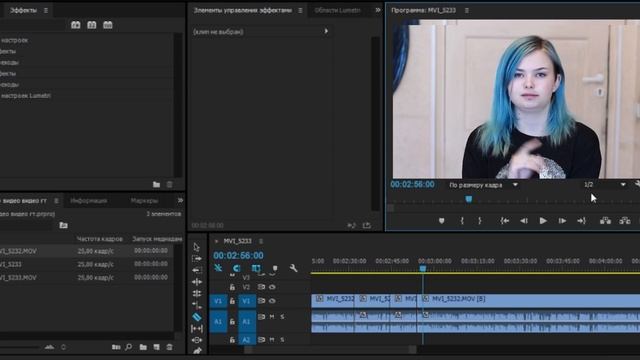This screenshot has width=640, height=360.
Task: Step back one frame
Action: pyautogui.click(x=524, y=221)
